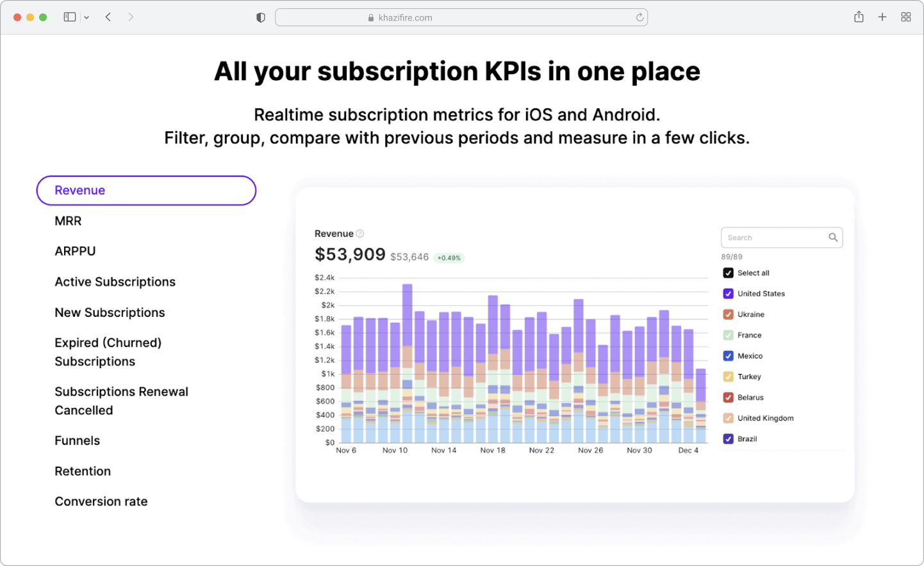Click the padlock icon in the address bar

pyautogui.click(x=370, y=17)
